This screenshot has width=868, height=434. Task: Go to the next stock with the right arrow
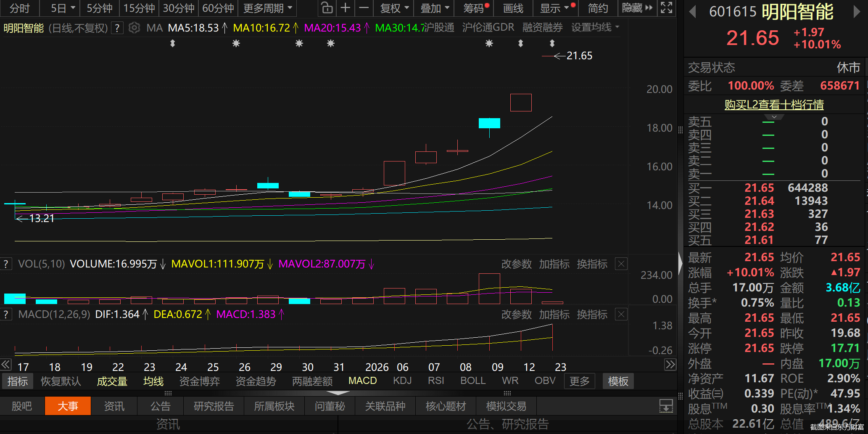click(x=857, y=12)
